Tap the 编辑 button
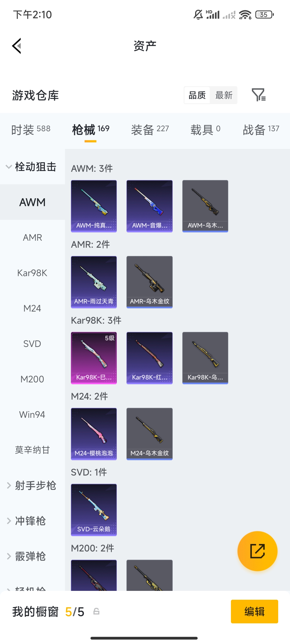The width and height of the screenshot is (290, 644). [x=254, y=612]
